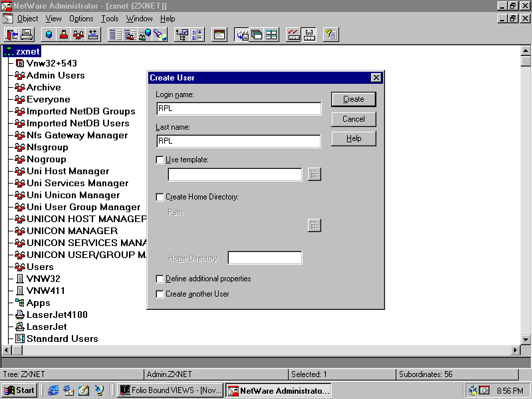Open the Window menu
Viewport: 532px width, 399px height.
coord(139,19)
